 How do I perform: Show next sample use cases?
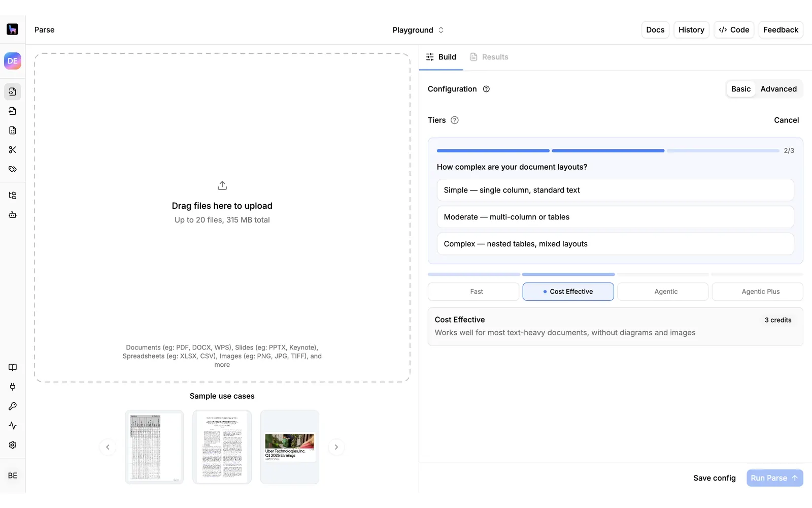pos(336,447)
